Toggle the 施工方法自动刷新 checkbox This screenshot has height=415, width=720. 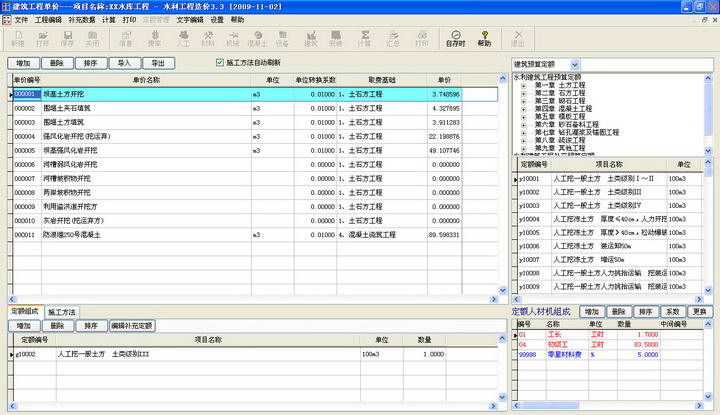pos(220,63)
